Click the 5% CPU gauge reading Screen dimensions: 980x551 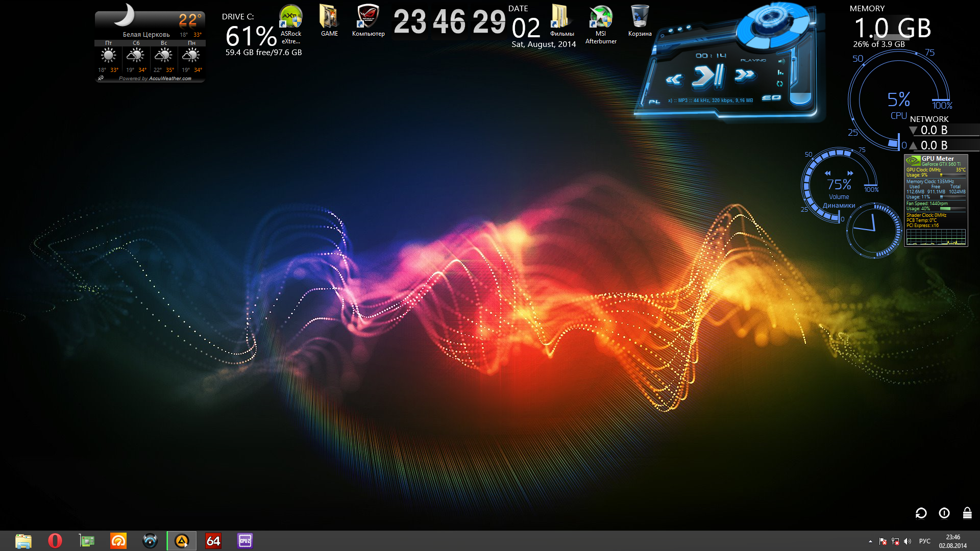point(898,99)
